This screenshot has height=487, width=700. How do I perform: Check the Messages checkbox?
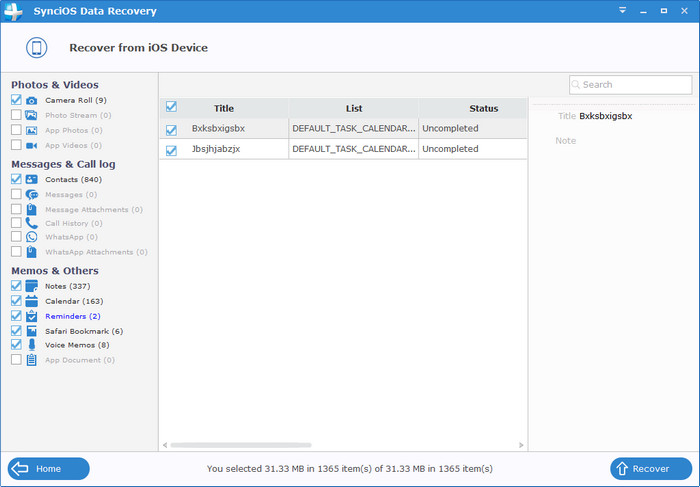[x=16, y=194]
